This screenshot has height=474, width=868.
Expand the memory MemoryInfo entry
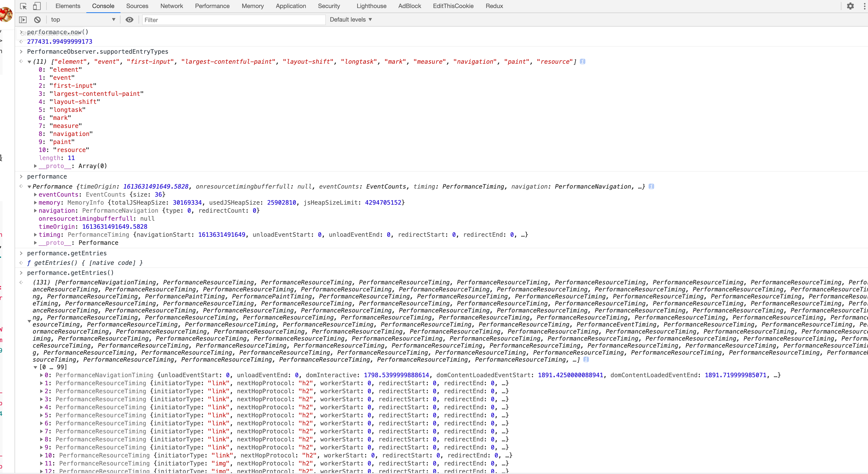click(x=35, y=203)
